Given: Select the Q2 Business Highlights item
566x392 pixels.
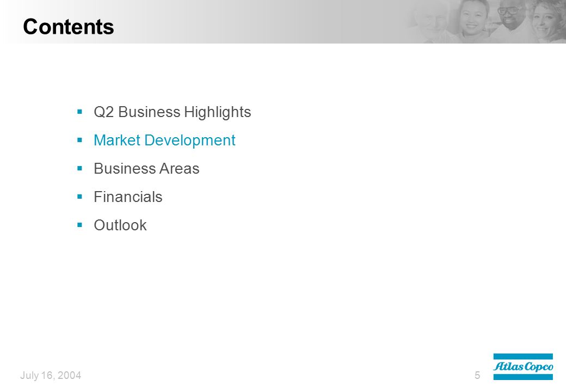Looking at the screenshot, I should point(172,112).
